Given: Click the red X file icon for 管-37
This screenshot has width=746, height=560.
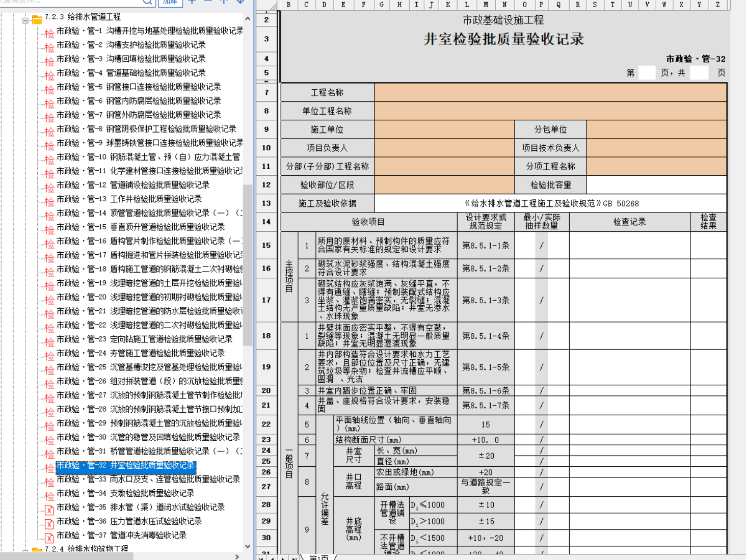Looking at the screenshot, I should click(x=49, y=538).
